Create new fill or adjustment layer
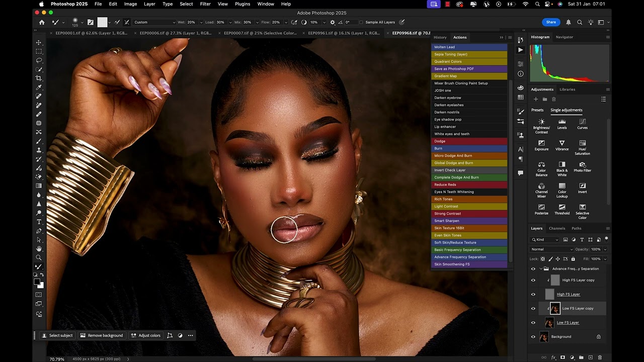 [x=572, y=357]
